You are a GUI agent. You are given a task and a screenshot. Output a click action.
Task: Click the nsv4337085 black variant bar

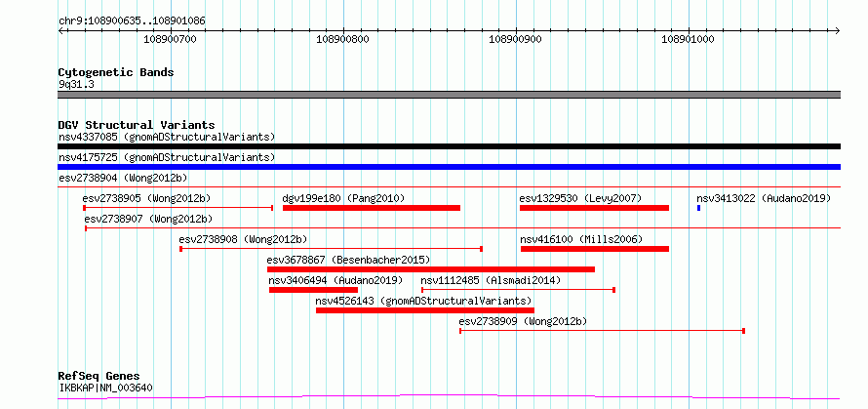(449, 146)
